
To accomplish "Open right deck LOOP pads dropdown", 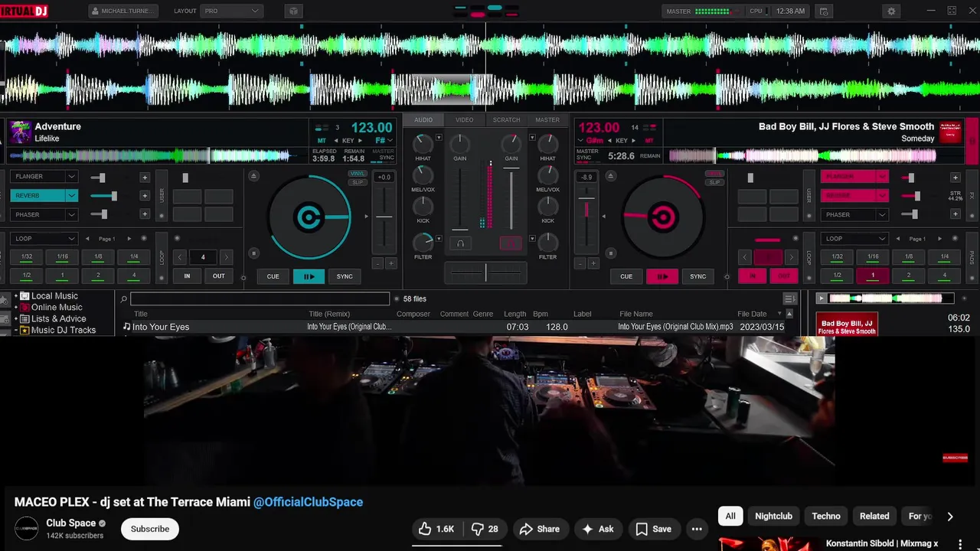I will click(x=854, y=239).
